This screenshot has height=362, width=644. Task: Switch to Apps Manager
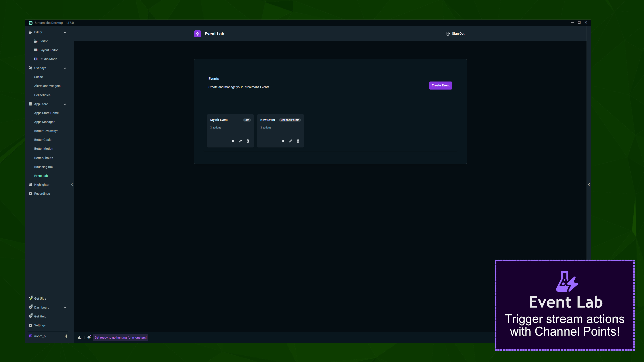pos(44,122)
